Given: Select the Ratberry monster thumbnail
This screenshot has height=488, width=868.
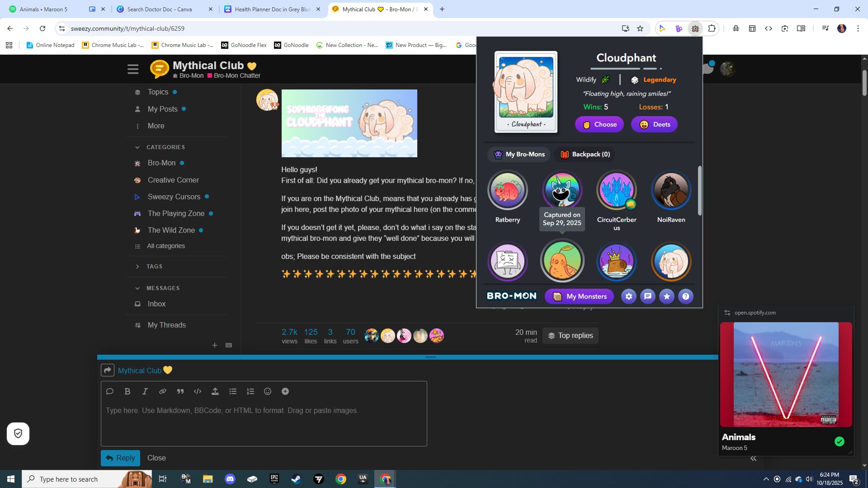Looking at the screenshot, I should [x=507, y=190].
